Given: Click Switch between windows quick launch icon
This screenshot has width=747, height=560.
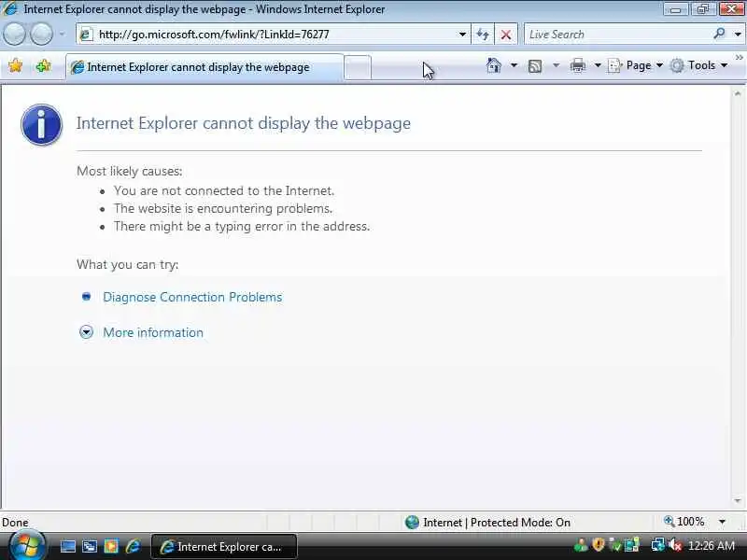Looking at the screenshot, I should pos(89,546).
